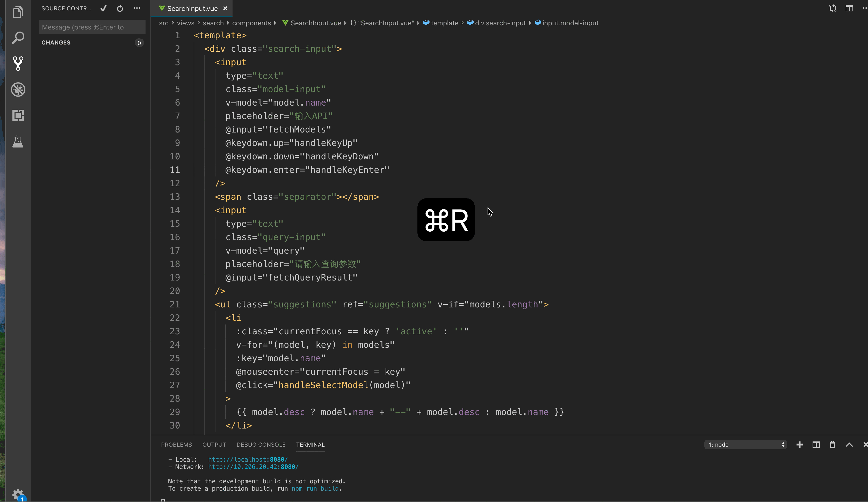
Task: Open the Test beaker view icon
Action: point(18,141)
